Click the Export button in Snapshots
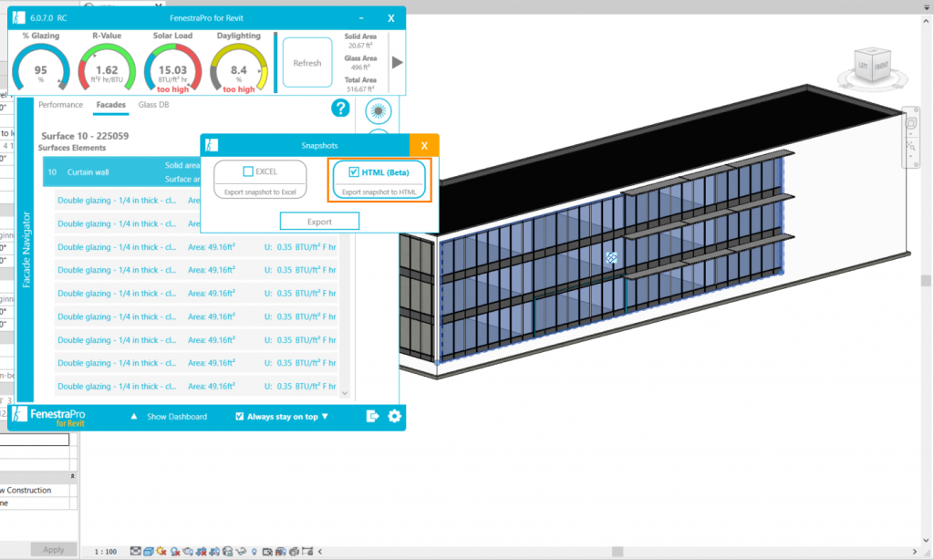 (x=320, y=221)
